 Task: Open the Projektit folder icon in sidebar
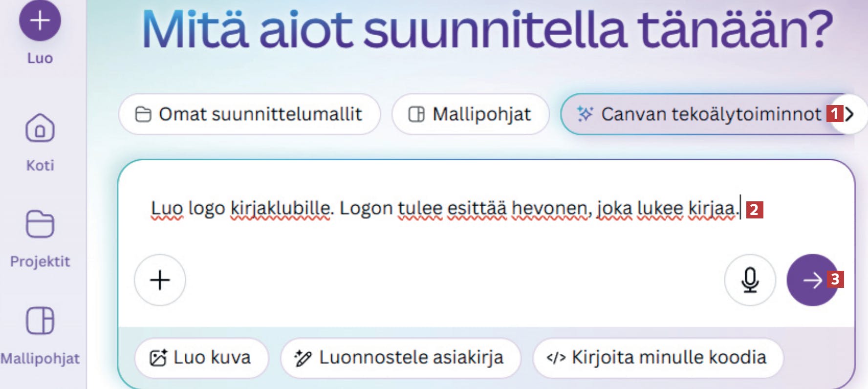click(40, 224)
